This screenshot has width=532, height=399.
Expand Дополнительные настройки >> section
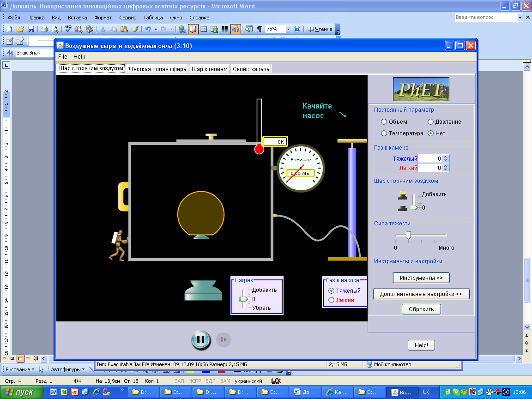pos(421,294)
